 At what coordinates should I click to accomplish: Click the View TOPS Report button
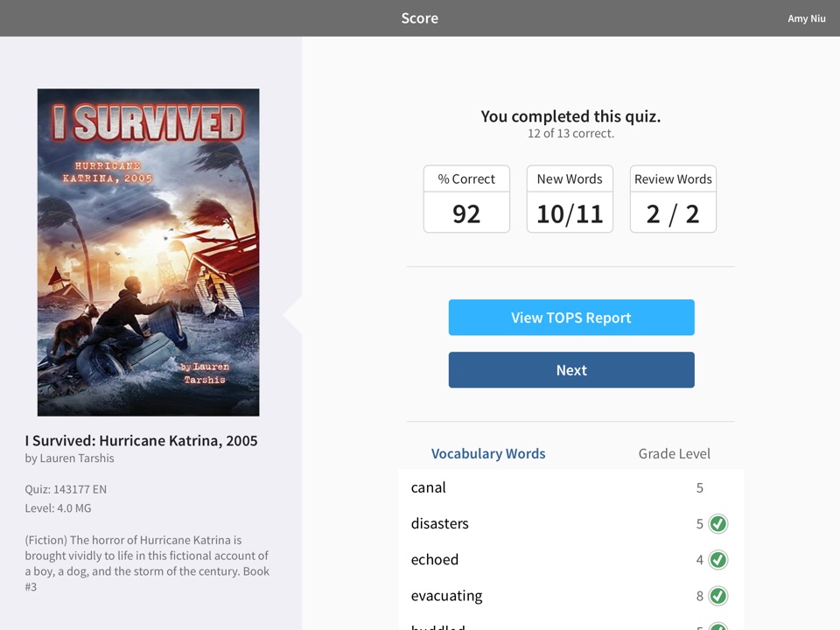(x=571, y=317)
